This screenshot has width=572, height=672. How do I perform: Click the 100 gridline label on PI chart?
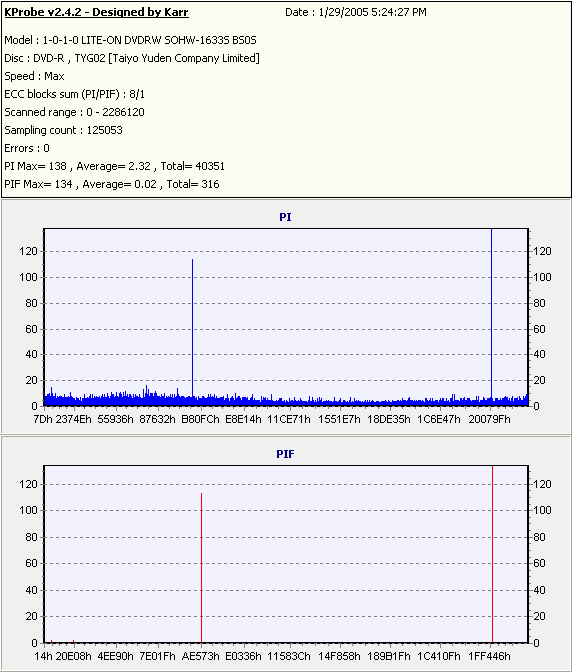tap(28, 277)
